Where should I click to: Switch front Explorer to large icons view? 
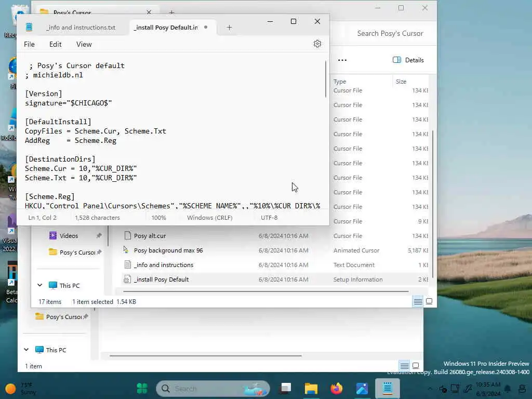pyautogui.click(x=429, y=301)
